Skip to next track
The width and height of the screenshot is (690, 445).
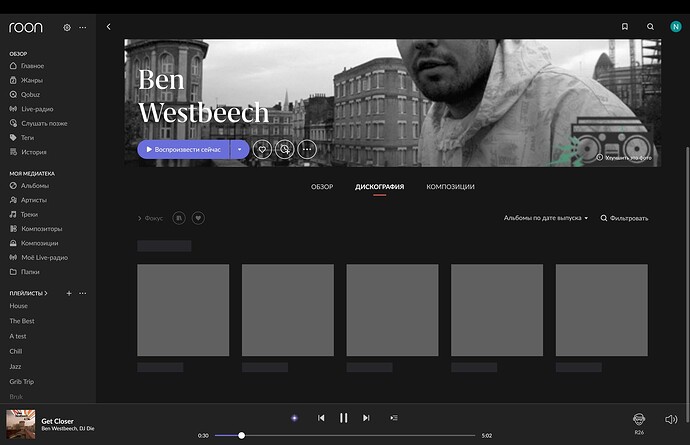[366, 418]
